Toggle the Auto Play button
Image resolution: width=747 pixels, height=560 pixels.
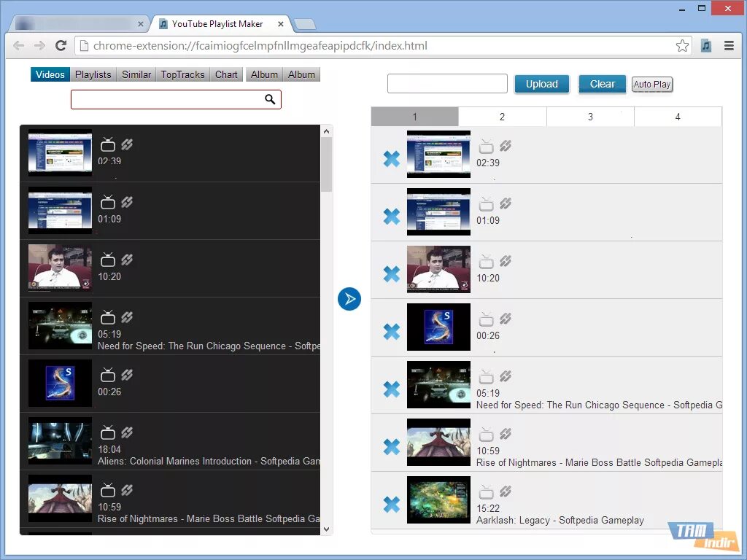pyautogui.click(x=651, y=85)
